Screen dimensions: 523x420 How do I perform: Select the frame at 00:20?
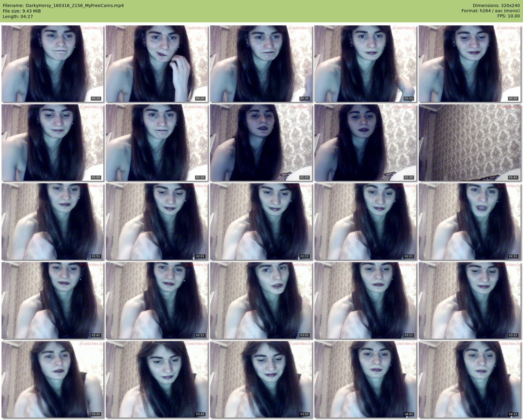click(157, 64)
